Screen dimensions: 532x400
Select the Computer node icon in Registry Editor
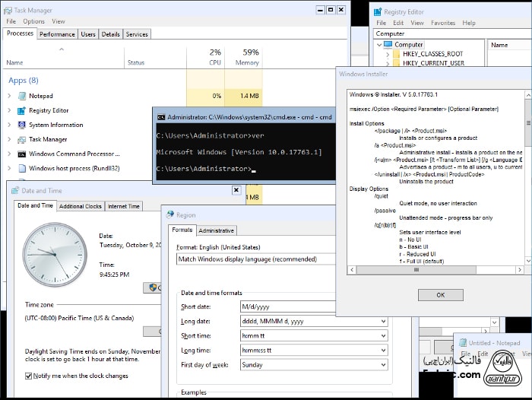(388, 45)
